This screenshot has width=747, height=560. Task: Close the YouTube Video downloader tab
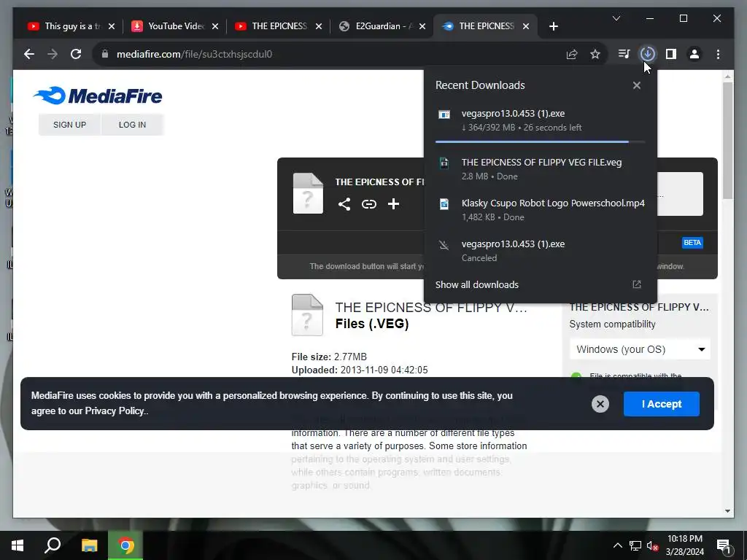click(x=215, y=27)
